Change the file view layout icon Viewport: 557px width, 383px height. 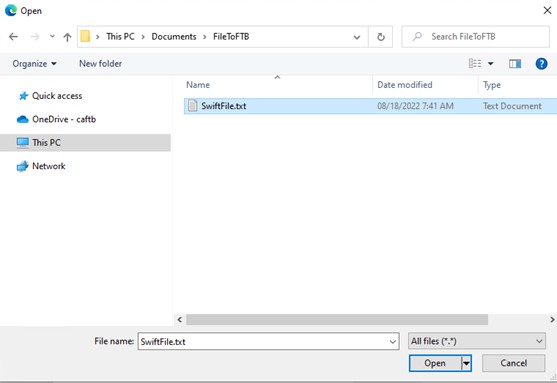point(475,64)
